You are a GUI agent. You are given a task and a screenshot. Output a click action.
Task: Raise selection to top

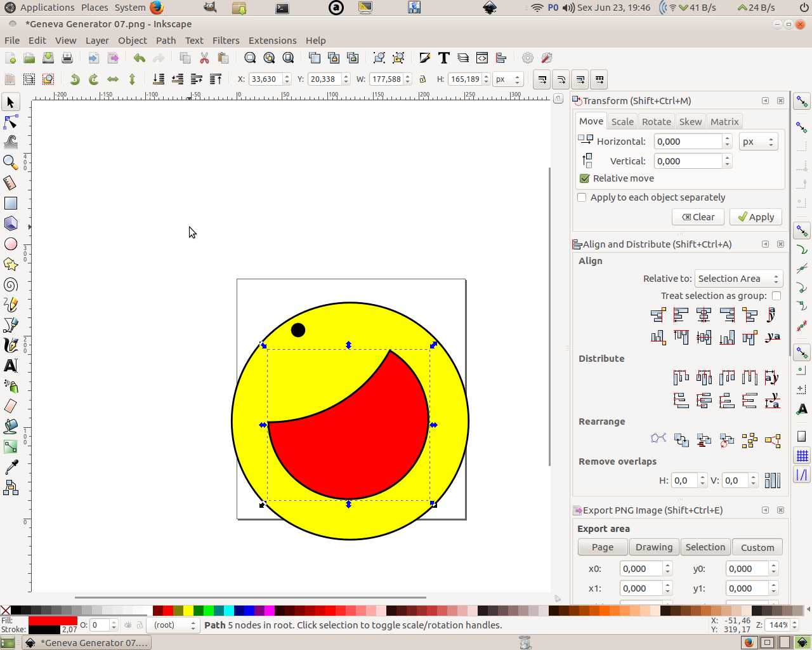pos(216,79)
